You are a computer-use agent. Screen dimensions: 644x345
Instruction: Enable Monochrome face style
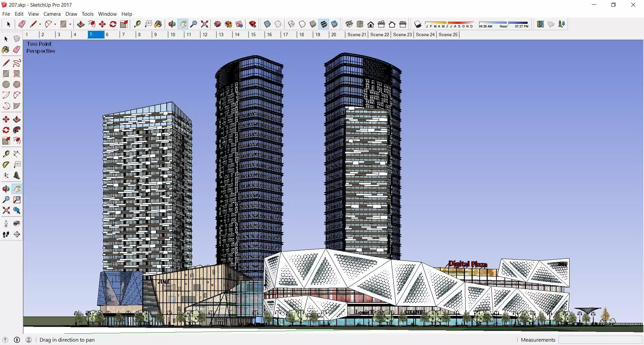(334, 24)
